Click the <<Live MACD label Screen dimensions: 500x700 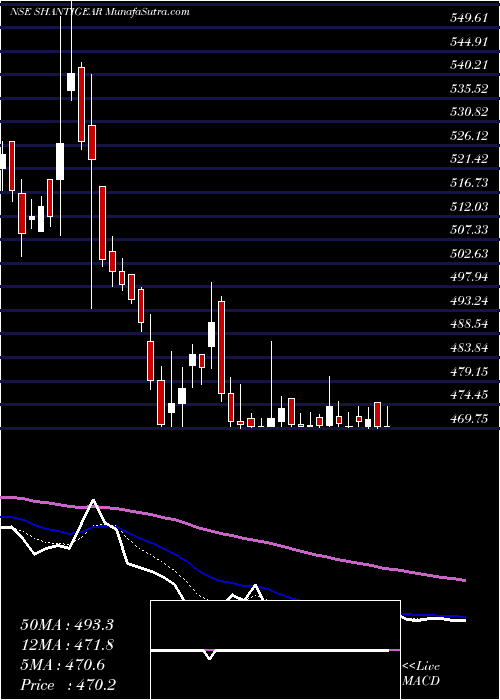click(421, 674)
